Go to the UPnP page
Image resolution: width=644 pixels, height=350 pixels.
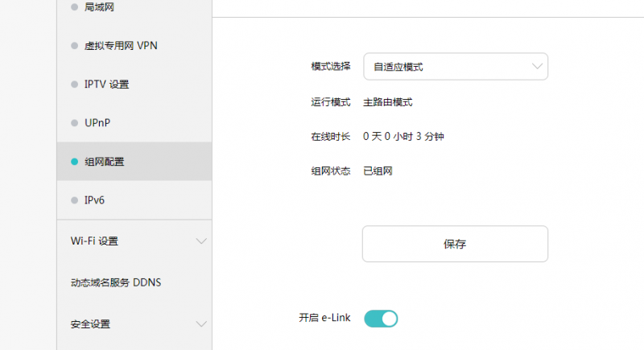coord(134,122)
